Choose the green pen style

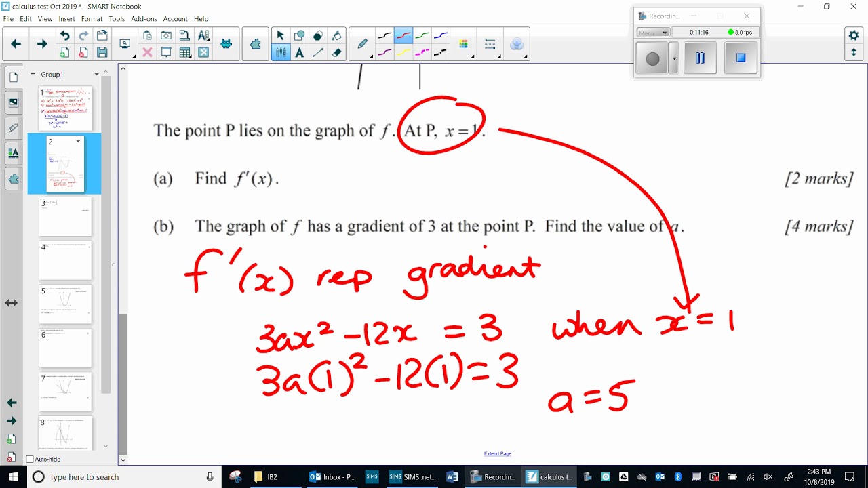(x=422, y=36)
